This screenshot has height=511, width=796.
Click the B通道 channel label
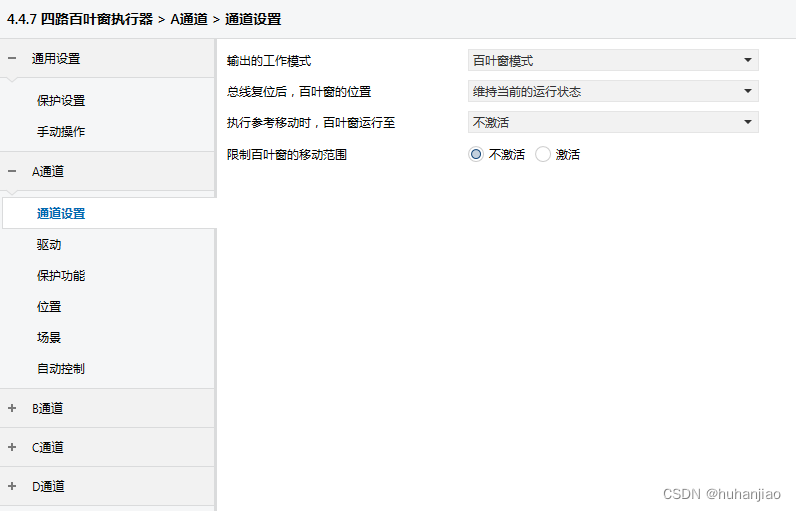48,408
